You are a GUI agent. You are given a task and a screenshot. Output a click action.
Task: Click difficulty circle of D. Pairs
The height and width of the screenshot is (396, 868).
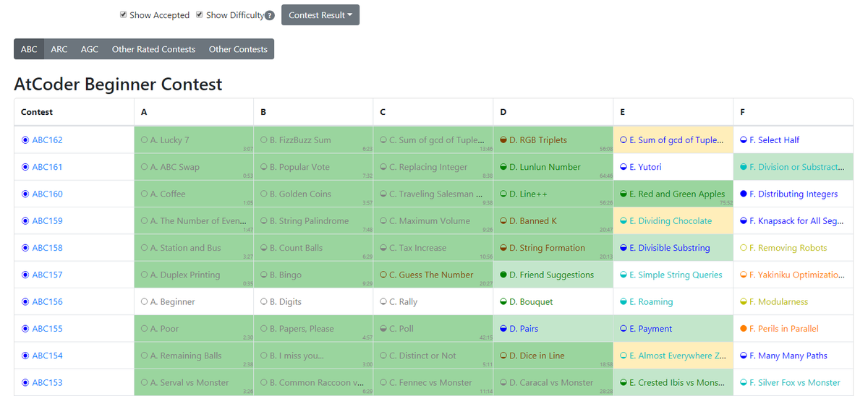pos(503,329)
